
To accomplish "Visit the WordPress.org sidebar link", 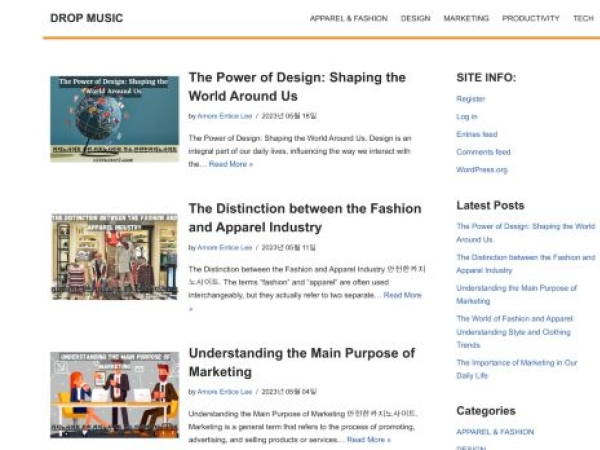I will (481, 169).
